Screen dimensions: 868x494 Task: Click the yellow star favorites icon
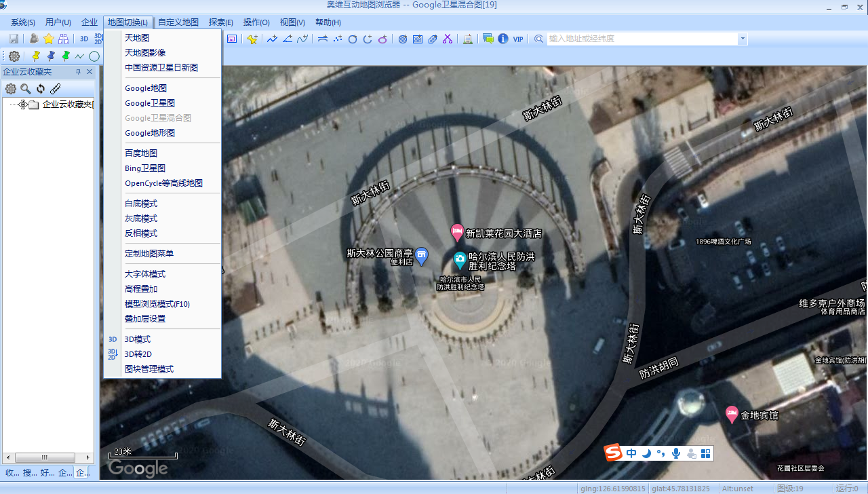coord(49,39)
